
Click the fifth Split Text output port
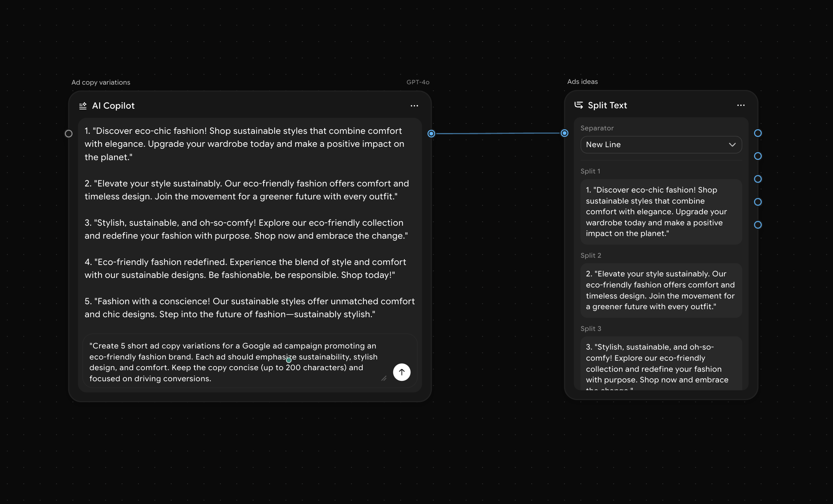(758, 225)
